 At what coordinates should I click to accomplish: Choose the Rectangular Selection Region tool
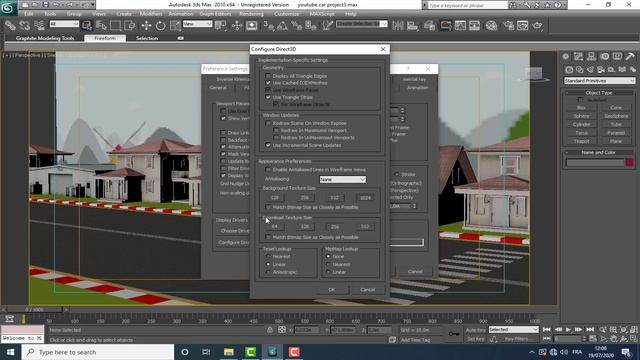(116, 26)
